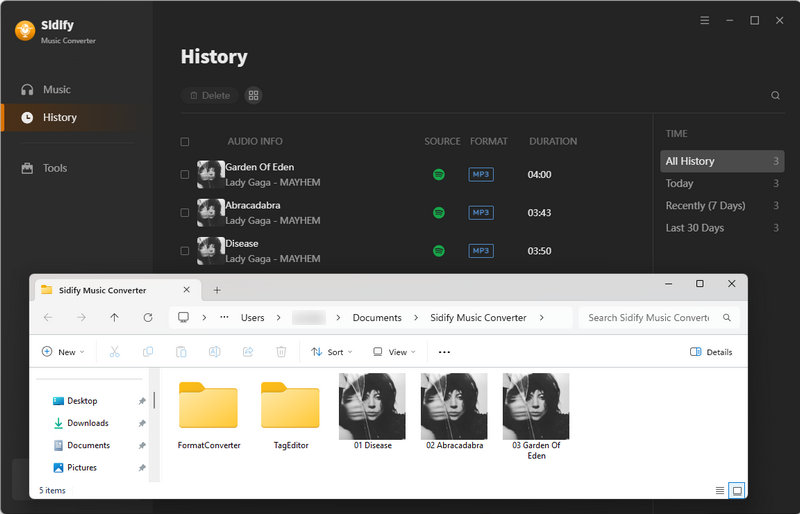Select Recently (7 Days) filter

722,206
